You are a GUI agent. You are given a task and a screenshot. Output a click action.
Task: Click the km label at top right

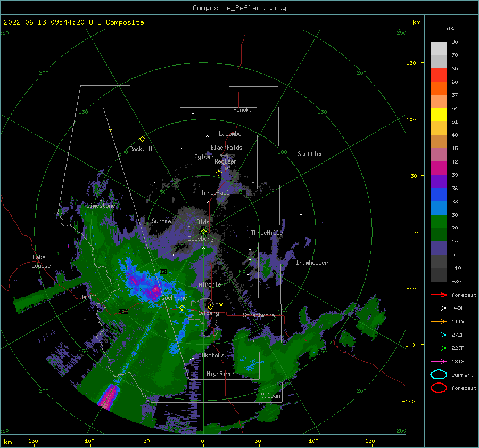[x=417, y=22]
